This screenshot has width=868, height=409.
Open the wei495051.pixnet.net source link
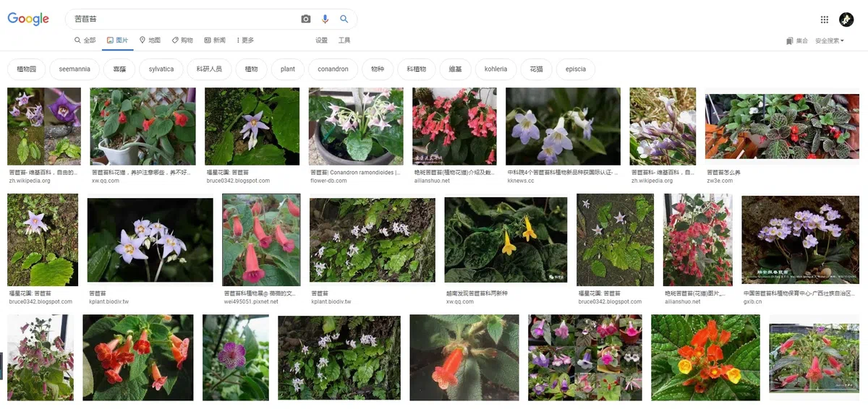[250, 301]
